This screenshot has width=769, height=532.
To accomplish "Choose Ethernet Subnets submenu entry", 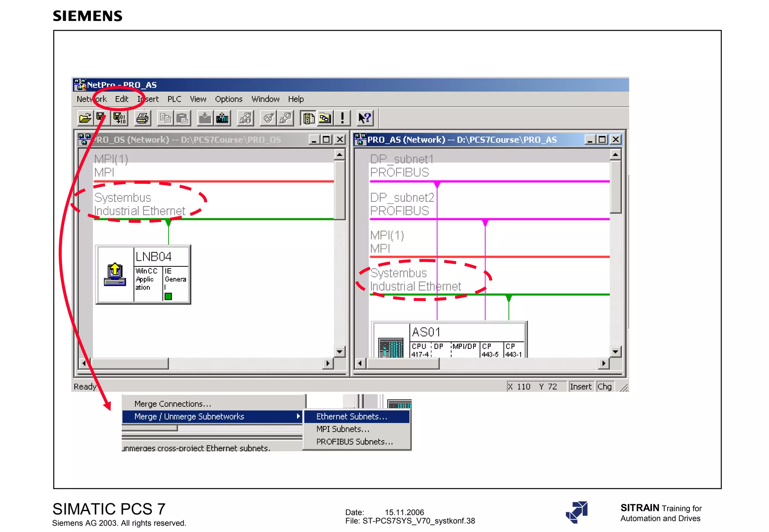I will tap(357, 416).
